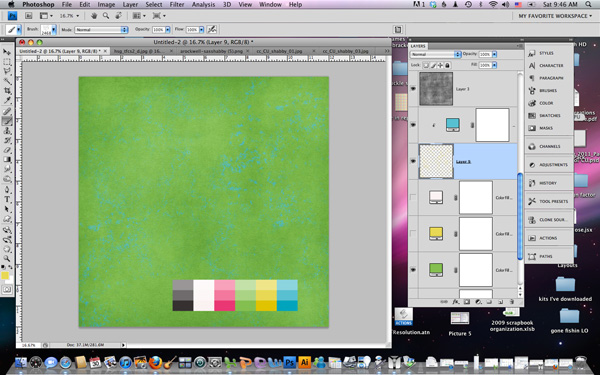Switch to cc_CU_shabby_03.jpg tab

coord(345,51)
